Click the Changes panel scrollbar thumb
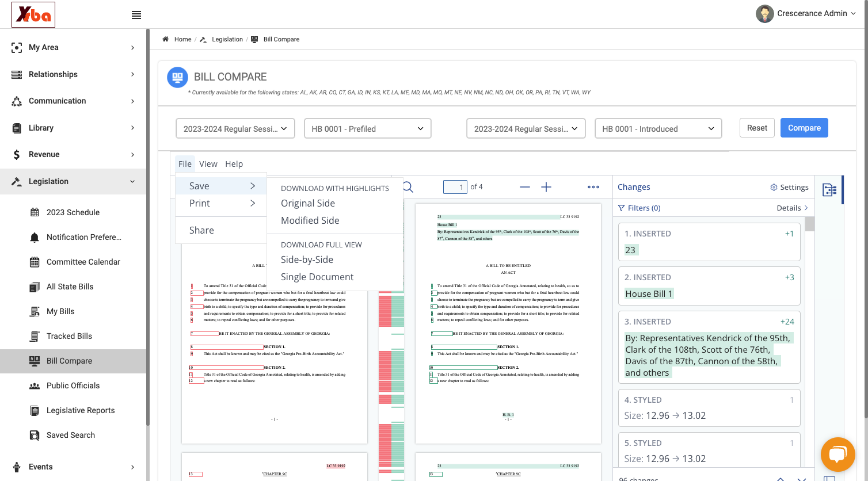Screen dimensions: 868x481 [810, 224]
